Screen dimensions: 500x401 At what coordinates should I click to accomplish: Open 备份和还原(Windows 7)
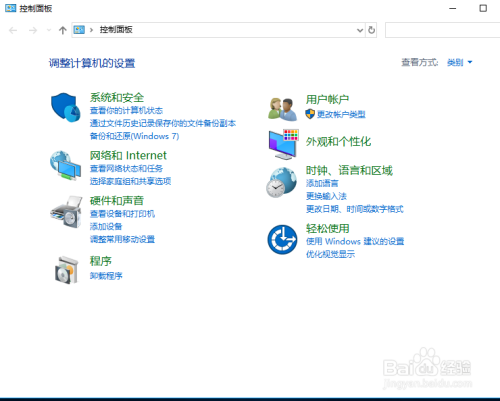(x=134, y=136)
